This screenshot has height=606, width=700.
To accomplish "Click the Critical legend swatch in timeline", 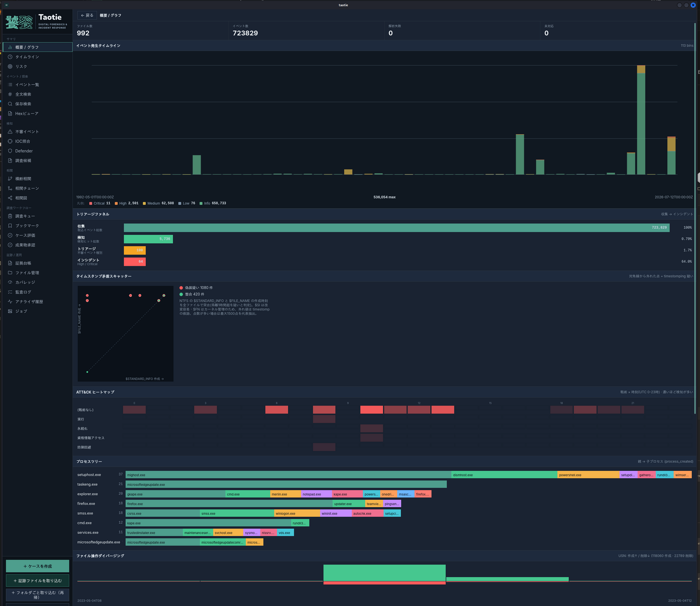I will [91, 203].
